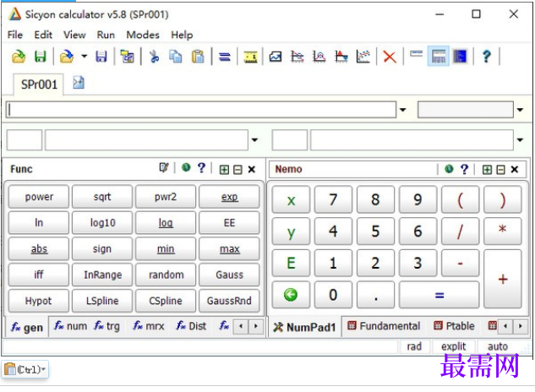The image size is (535, 392).
Task: Click the small left box in second row
Action: (25, 140)
